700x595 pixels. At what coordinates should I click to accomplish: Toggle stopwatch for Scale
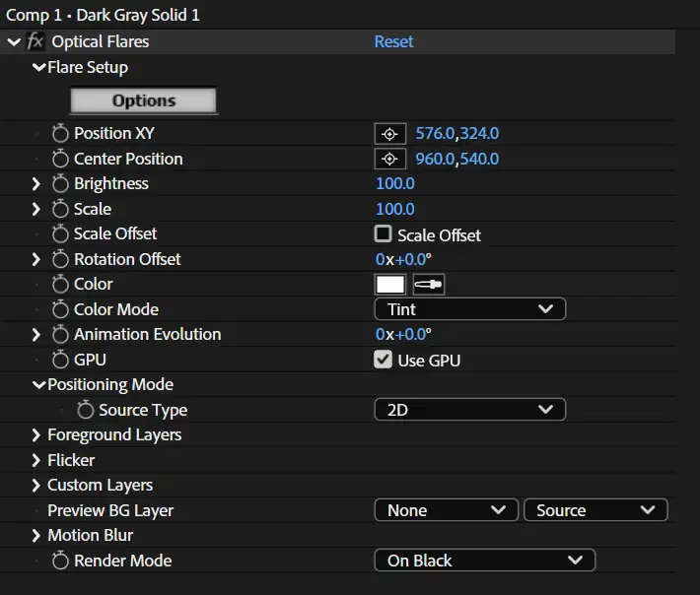pyautogui.click(x=60, y=209)
